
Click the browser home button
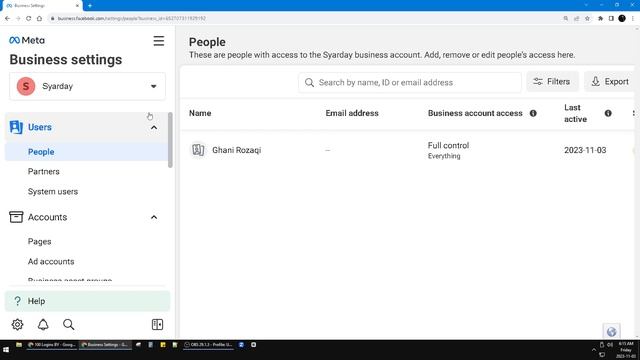point(39,18)
